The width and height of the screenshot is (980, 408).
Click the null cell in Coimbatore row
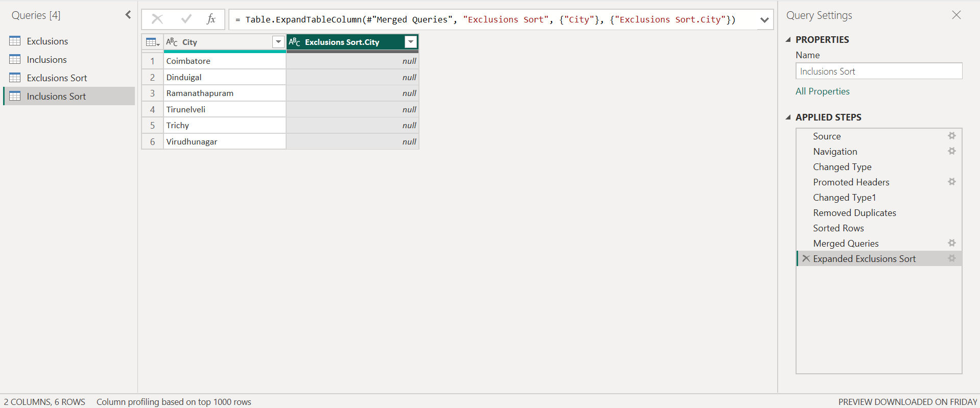point(353,61)
